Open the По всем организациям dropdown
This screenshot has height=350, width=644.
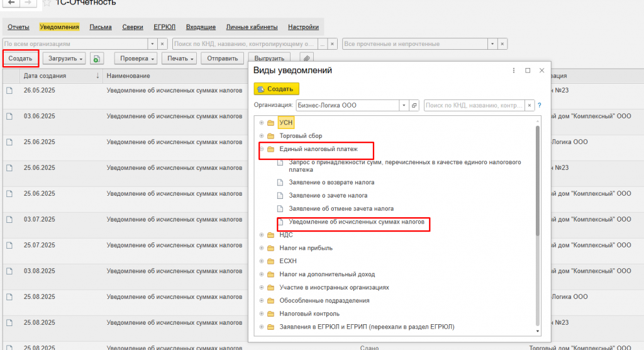coord(152,43)
